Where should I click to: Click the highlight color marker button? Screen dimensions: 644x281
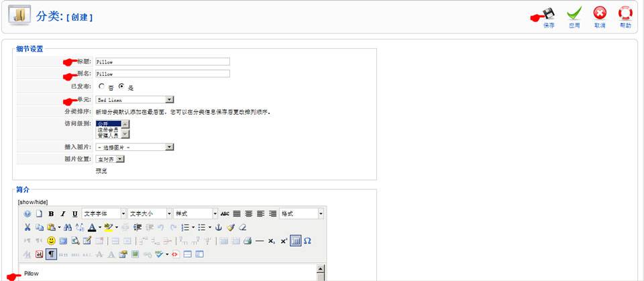coord(109,227)
